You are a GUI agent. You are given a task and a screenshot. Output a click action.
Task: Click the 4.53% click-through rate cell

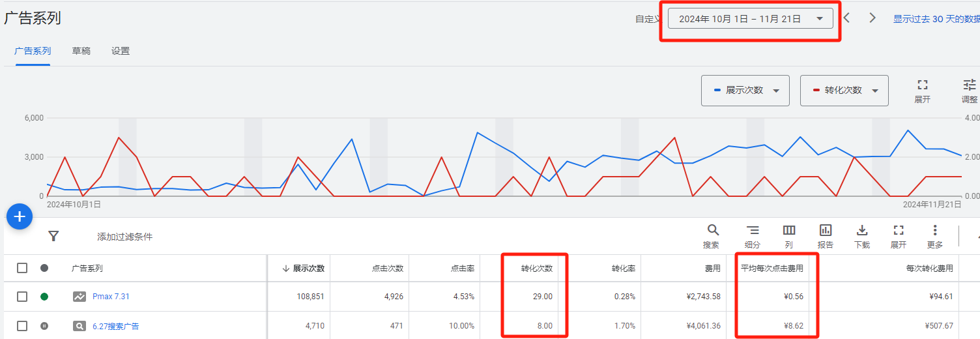464,297
